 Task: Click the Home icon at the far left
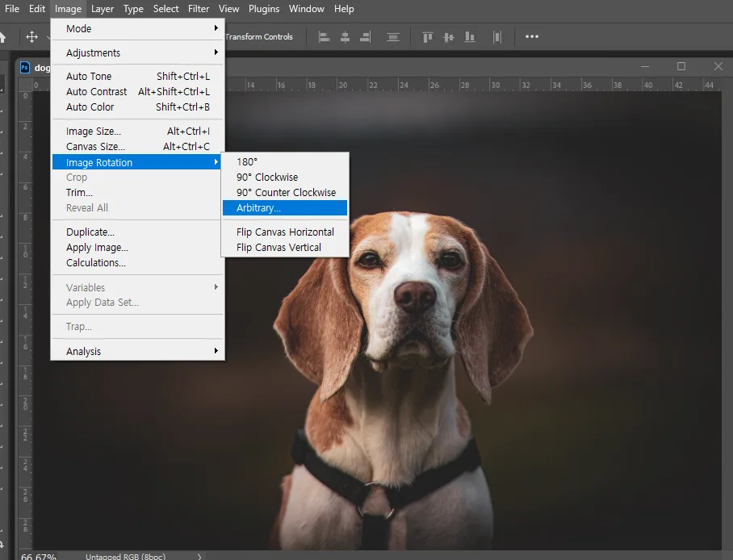coord(2,37)
